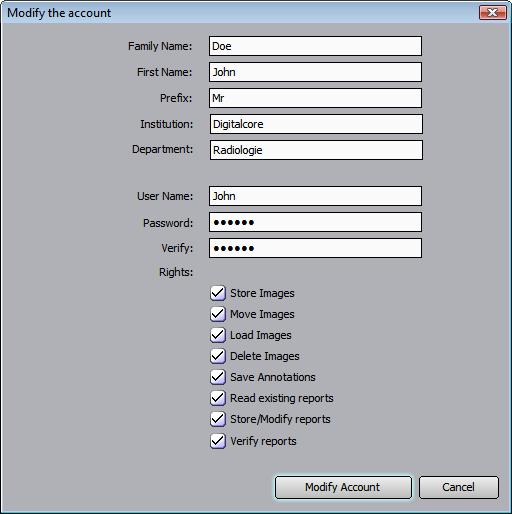Click the Family Name text field
The height and width of the screenshot is (514, 512).
(x=315, y=46)
